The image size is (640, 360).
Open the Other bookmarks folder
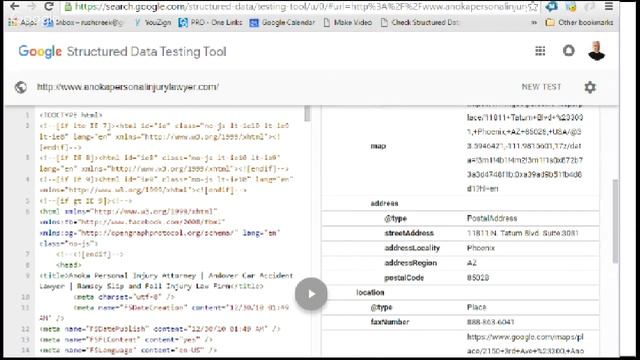point(580,22)
